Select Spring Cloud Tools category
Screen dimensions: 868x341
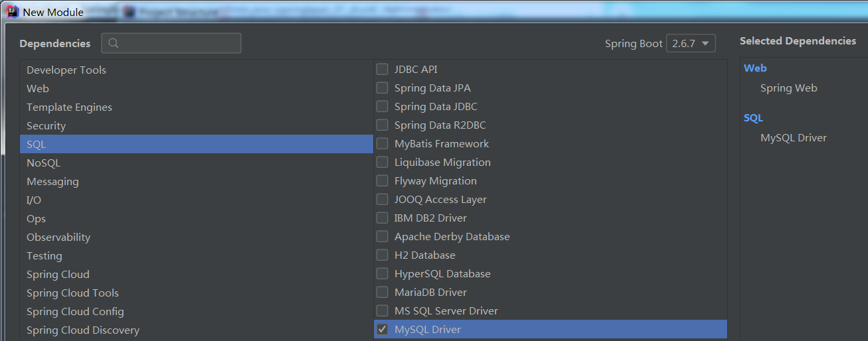click(x=197, y=293)
